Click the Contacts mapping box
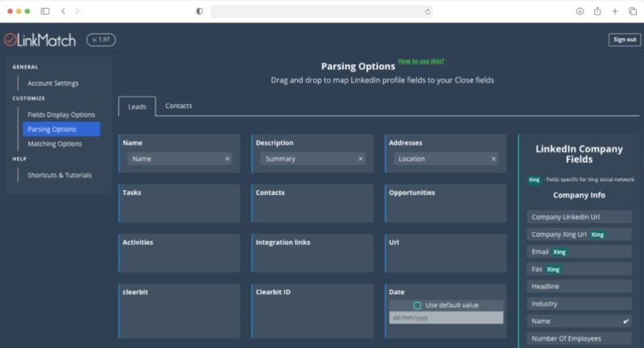644x348 pixels. pyautogui.click(x=312, y=203)
